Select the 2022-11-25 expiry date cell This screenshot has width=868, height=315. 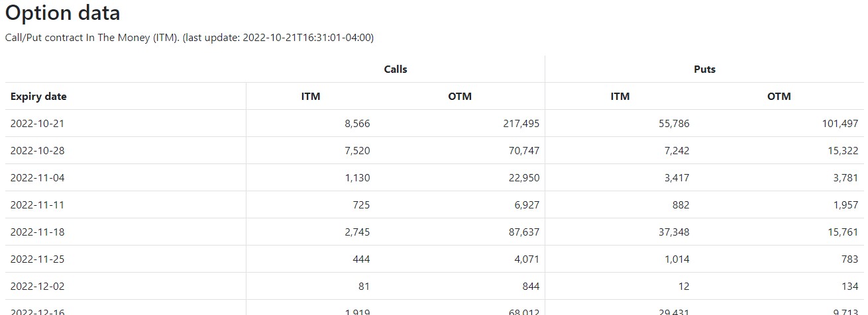(37, 259)
